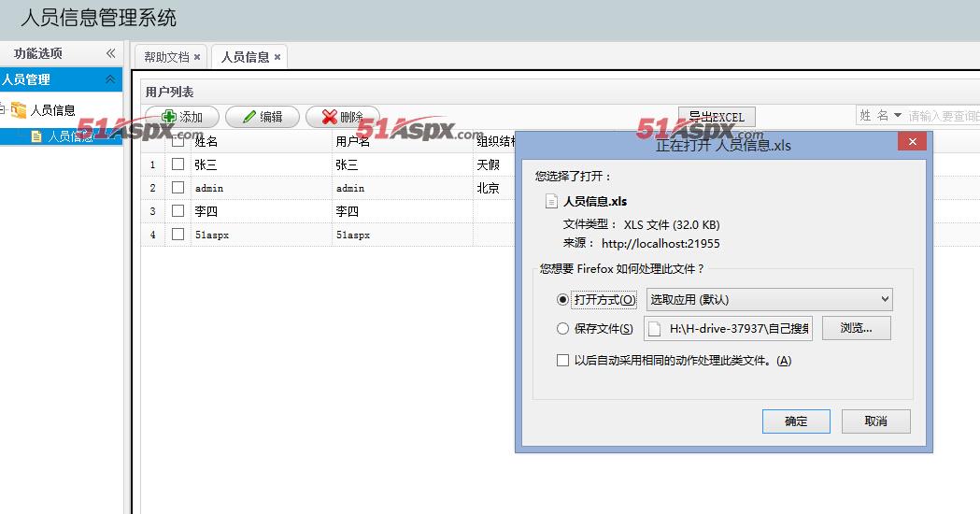The width and height of the screenshot is (980, 514).
Task: Check the row 3 李四 checkbox
Action: (x=178, y=210)
